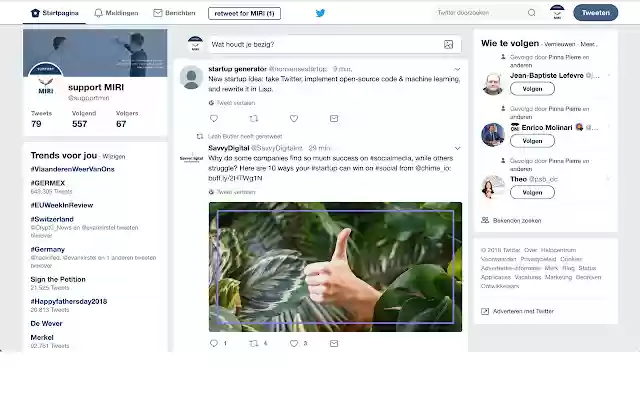Send startup generator tweet via direct message
The image size is (640, 400).
(x=334, y=118)
